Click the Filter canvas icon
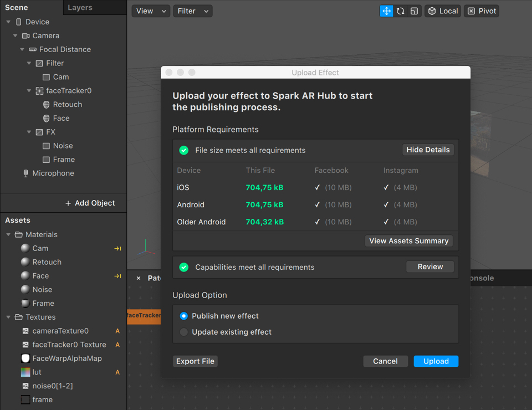Viewport: 532px width, 410px height. pos(39,63)
